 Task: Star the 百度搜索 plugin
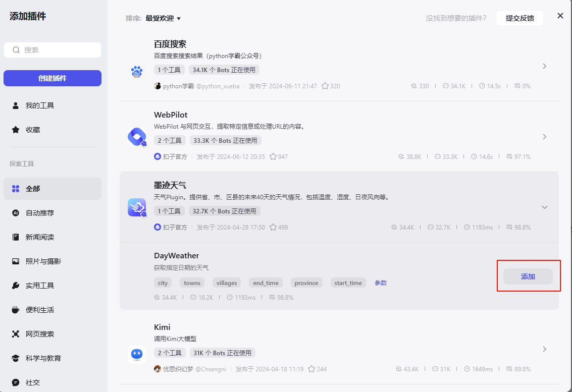point(326,86)
